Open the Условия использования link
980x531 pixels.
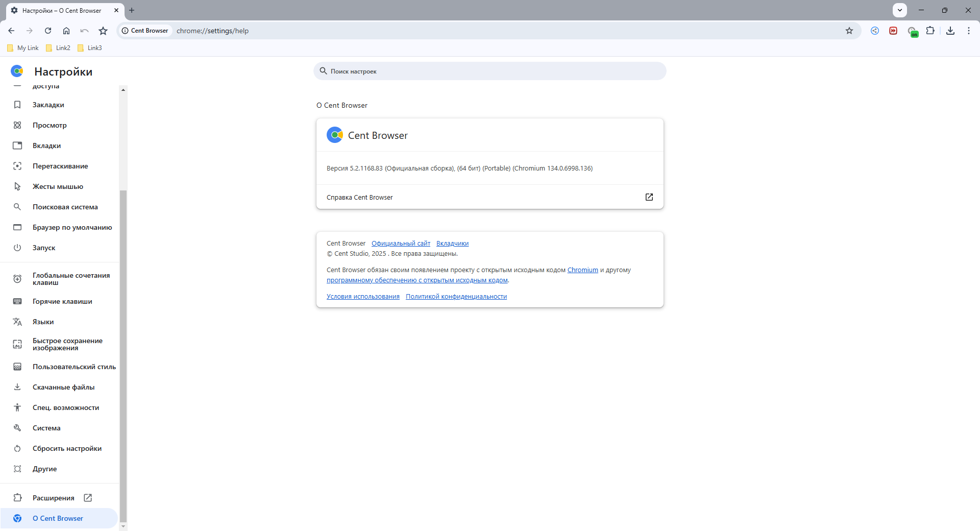click(363, 297)
